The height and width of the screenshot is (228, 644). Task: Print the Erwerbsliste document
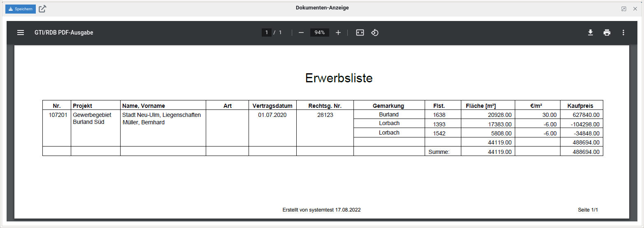(607, 33)
